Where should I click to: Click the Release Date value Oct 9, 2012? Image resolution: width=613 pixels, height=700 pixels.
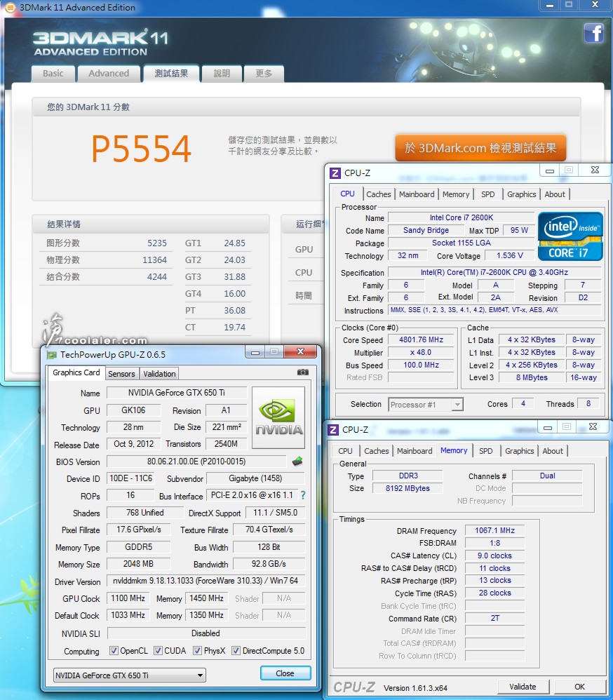point(133,444)
